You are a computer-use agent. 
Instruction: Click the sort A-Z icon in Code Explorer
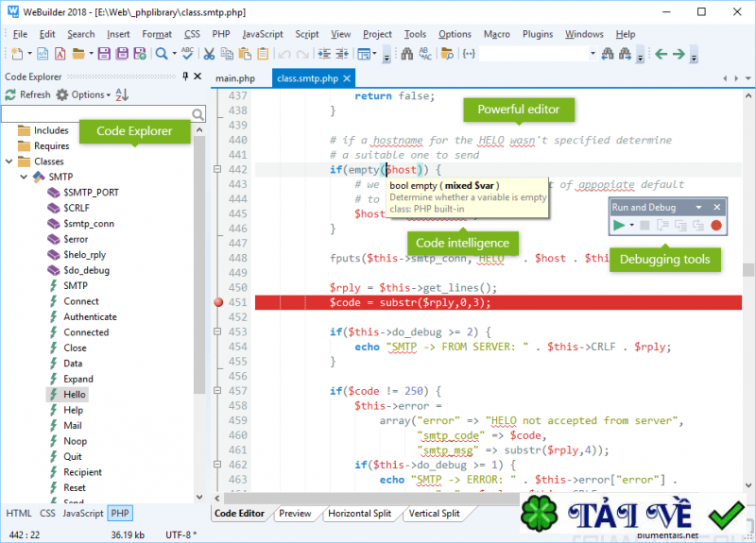pyautogui.click(x=121, y=94)
